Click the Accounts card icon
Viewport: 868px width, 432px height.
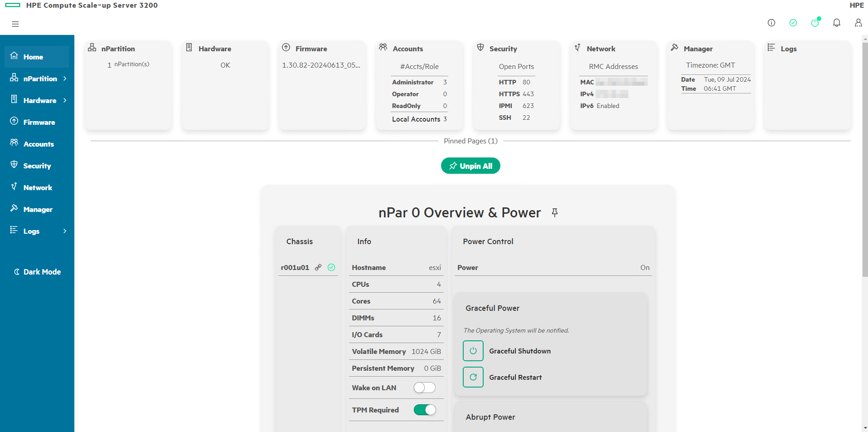(x=383, y=48)
